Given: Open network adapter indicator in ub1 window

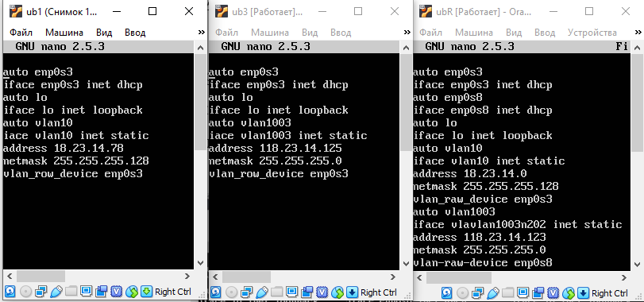Looking at the screenshot, I should pos(41,292).
